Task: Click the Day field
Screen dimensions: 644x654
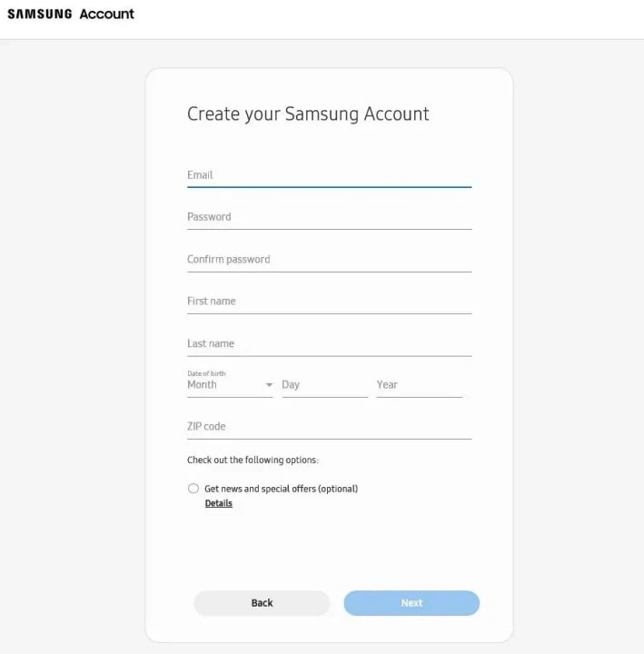Action: (x=324, y=385)
